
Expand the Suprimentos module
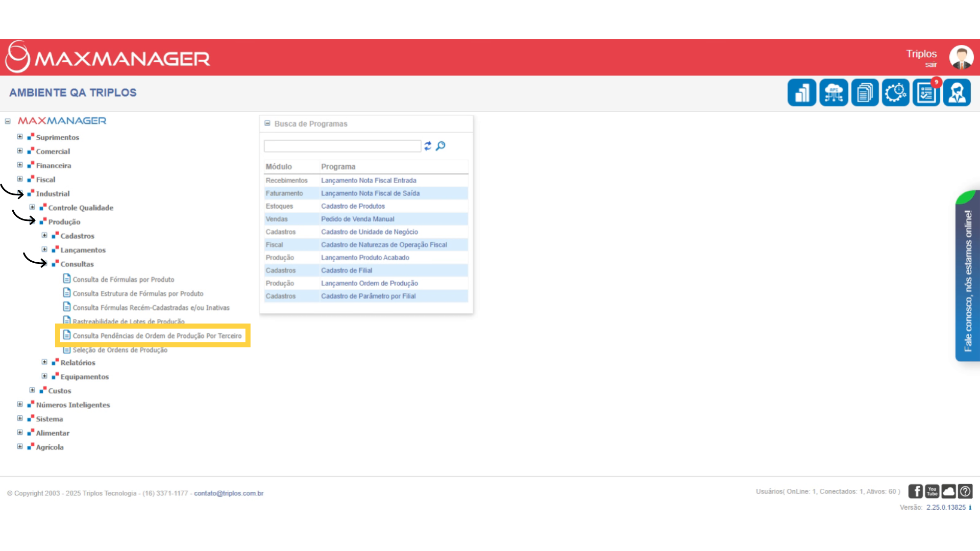[x=20, y=137]
